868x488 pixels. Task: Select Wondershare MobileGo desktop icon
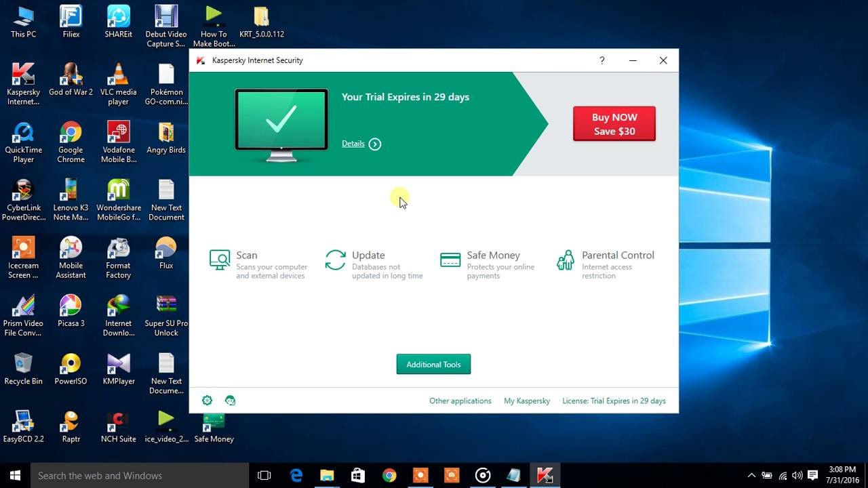(118, 200)
